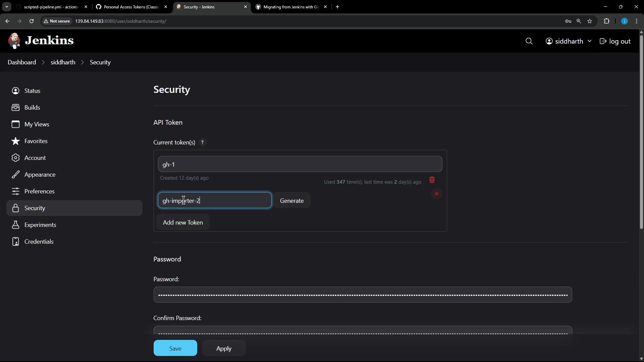Click the scrollbar down arrow
This screenshot has height=362, width=644.
coord(641,359)
